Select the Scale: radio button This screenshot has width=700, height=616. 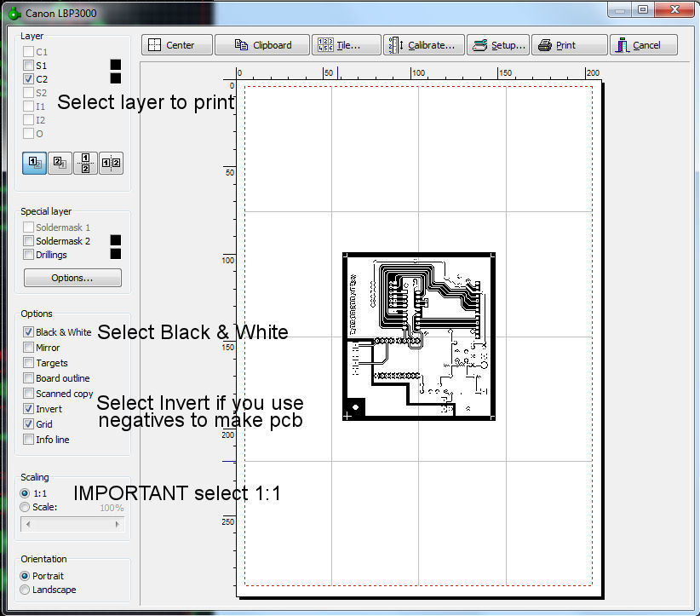(x=25, y=507)
